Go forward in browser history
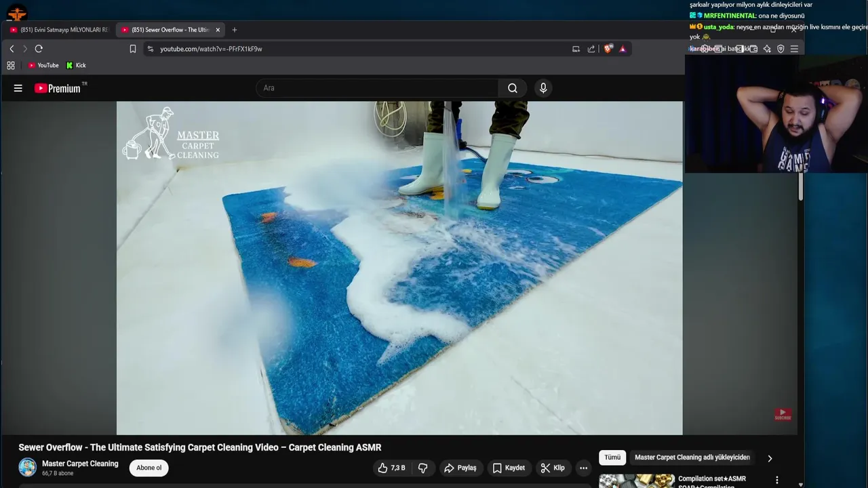 [x=25, y=49]
